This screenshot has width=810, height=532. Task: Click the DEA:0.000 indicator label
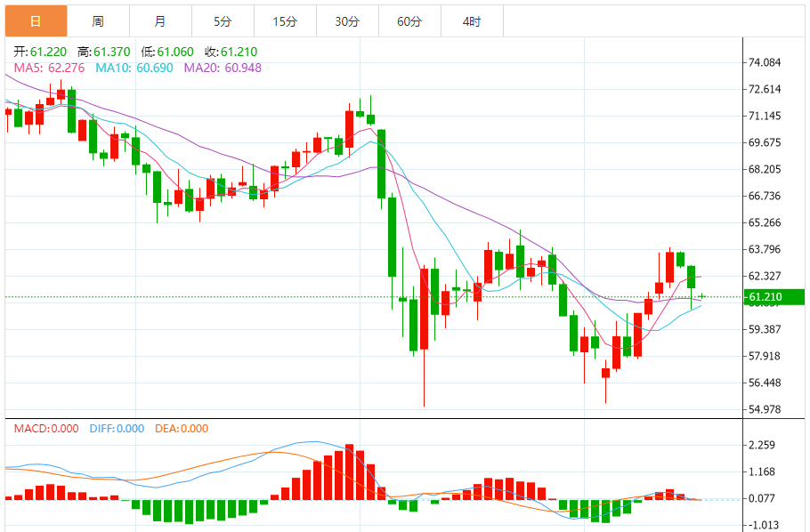point(182,429)
